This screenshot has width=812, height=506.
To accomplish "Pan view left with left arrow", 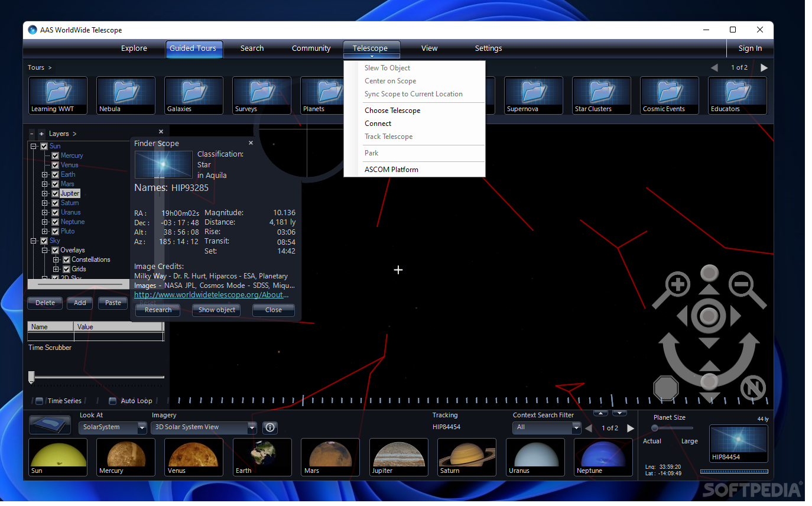I will click(682, 316).
